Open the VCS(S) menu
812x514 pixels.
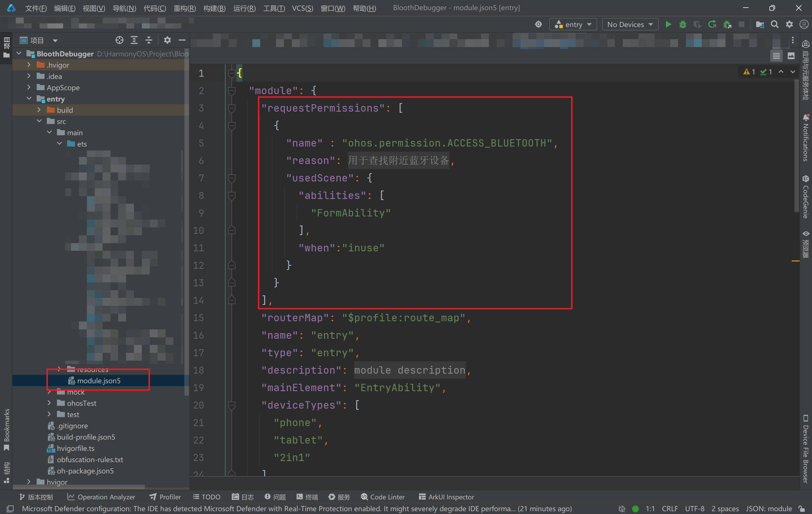(x=302, y=8)
